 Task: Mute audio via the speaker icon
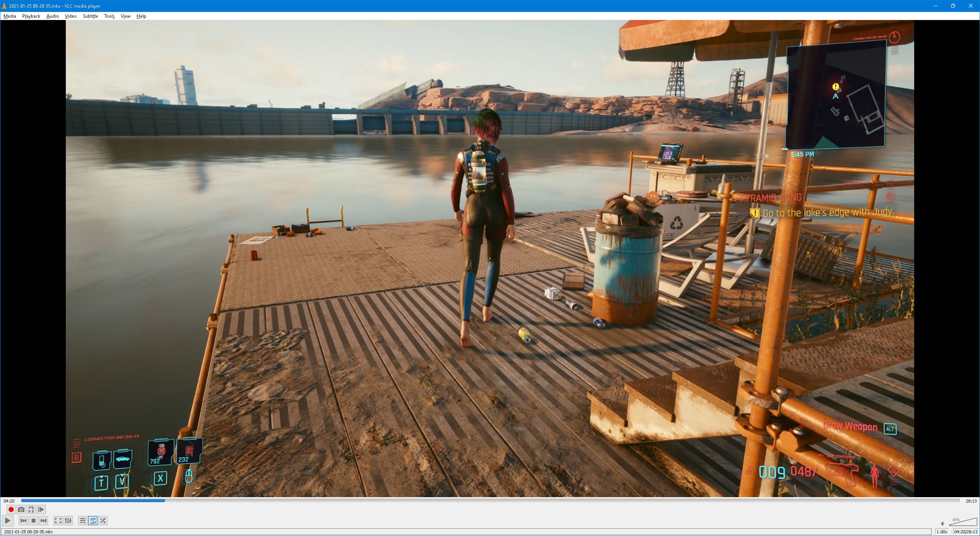click(x=943, y=524)
